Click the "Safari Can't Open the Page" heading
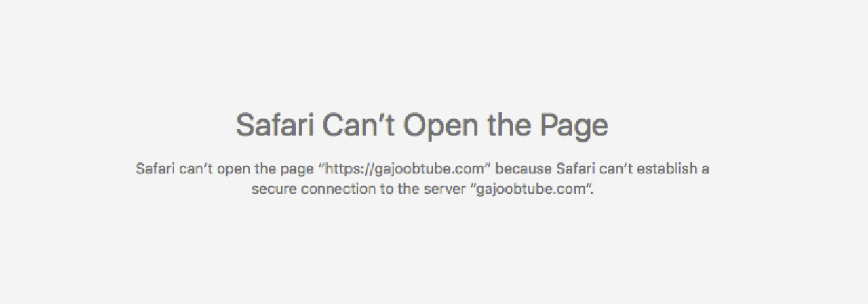This screenshot has width=868, height=304. click(x=422, y=126)
